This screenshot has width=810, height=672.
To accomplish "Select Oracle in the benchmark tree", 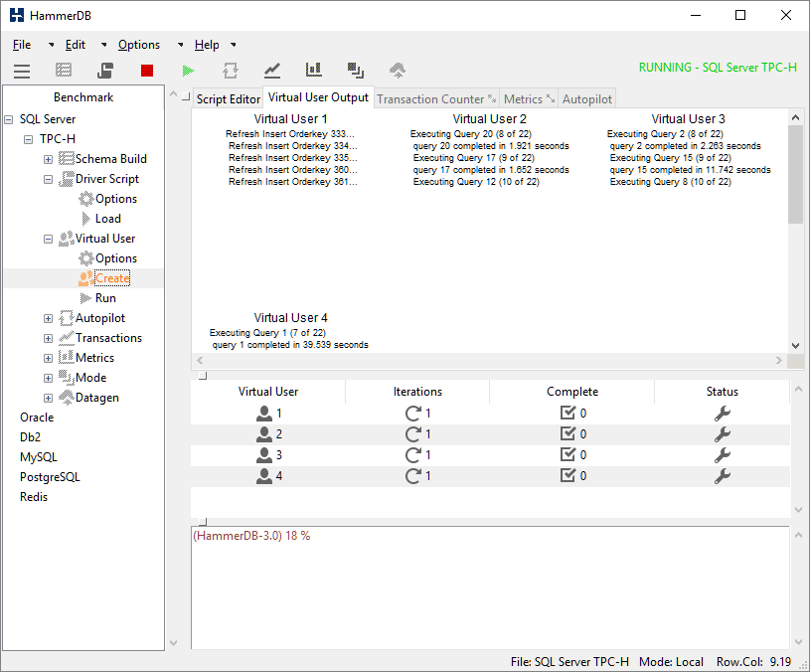I will click(37, 418).
